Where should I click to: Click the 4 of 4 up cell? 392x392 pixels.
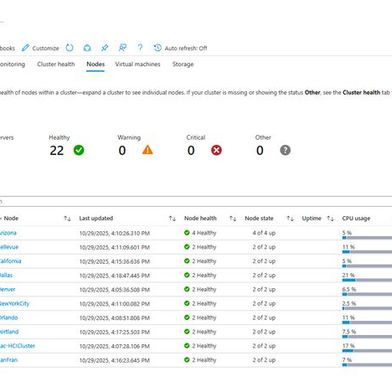coord(264,233)
